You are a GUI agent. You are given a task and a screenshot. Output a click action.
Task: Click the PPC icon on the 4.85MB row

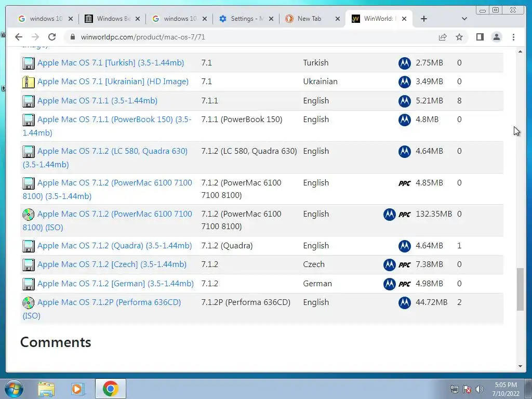pyautogui.click(x=404, y=183)
